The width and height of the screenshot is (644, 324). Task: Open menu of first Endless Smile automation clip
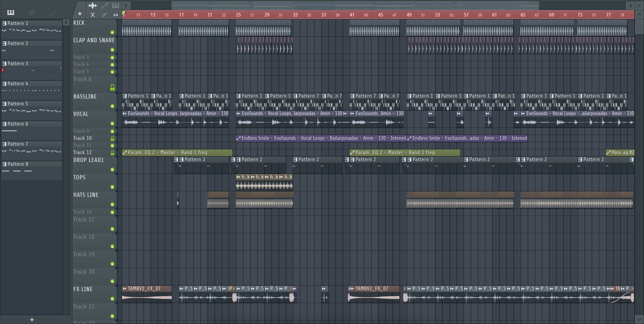[239, 138]
